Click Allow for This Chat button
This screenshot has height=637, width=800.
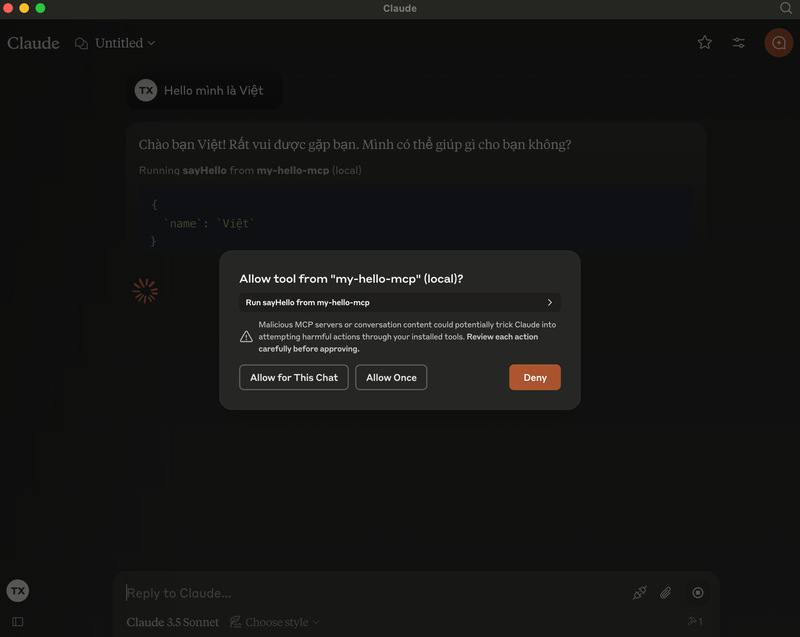tap(294, 377)
